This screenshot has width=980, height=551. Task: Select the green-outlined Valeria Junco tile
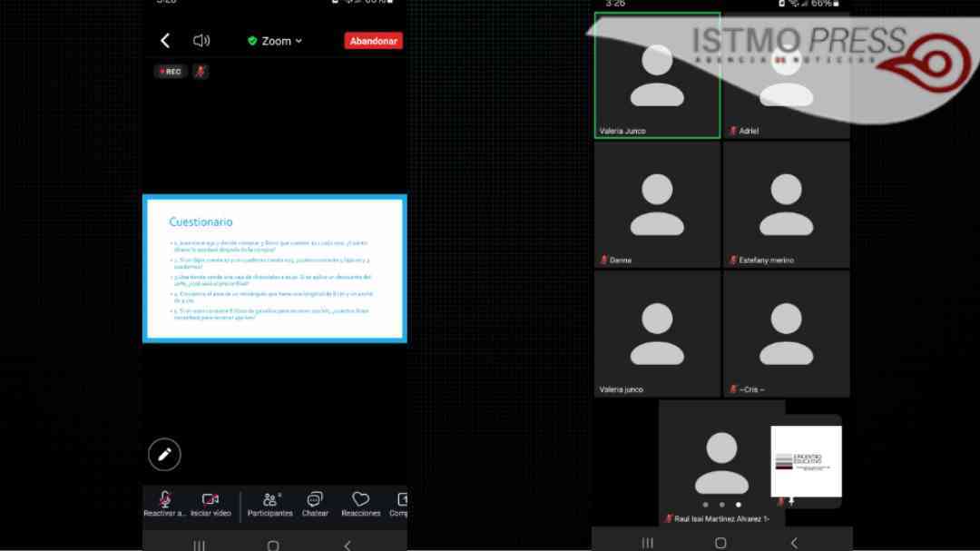point(657,75)
